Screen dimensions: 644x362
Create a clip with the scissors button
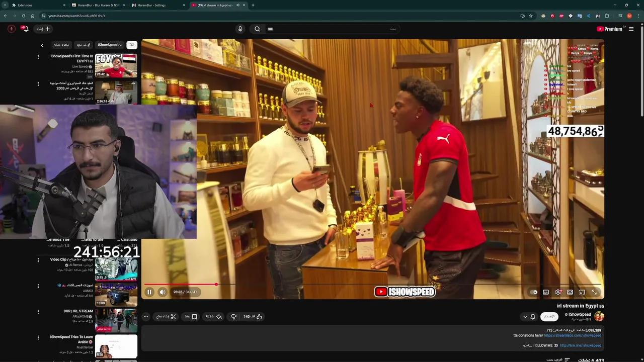(x=166, y=317)
